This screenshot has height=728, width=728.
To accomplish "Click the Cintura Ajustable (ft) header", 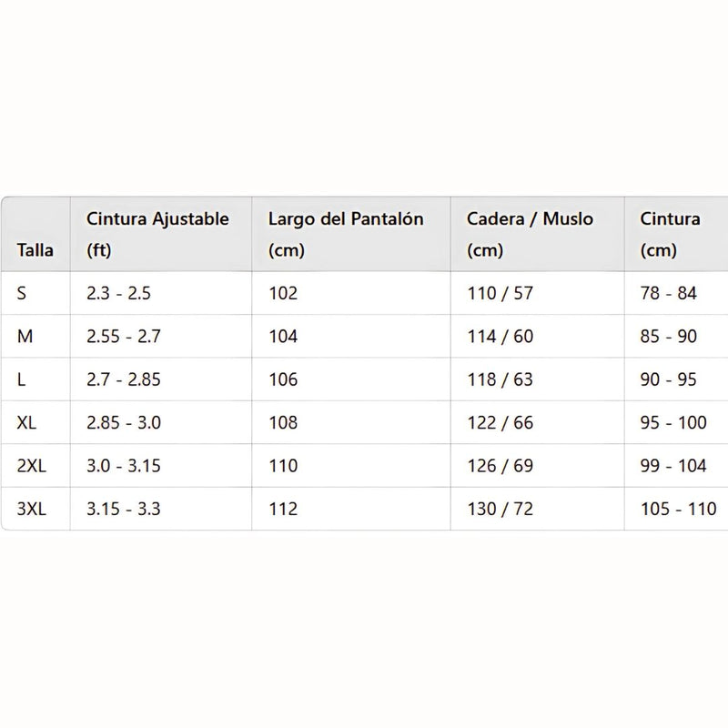I will (x=157, y=234).
